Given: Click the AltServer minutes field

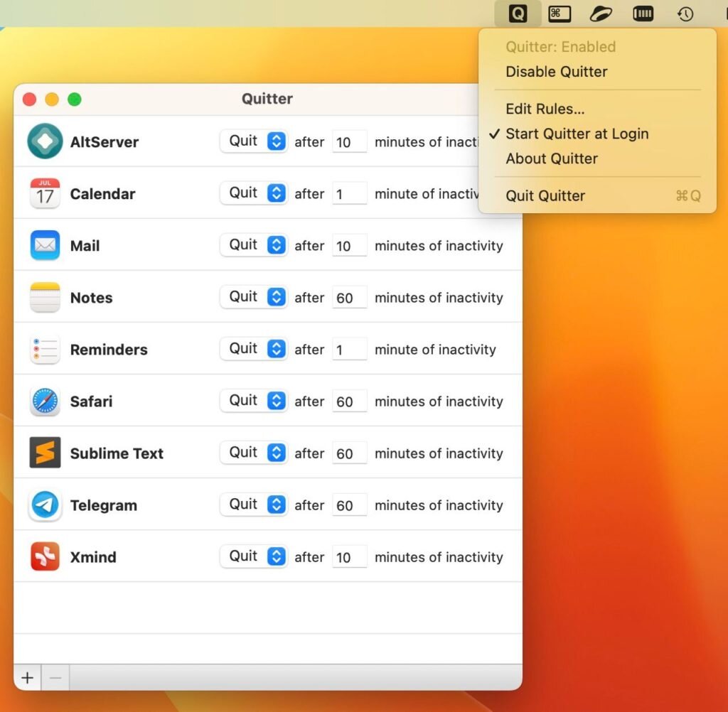Looking at the screenshot, I should click(349, 142).
